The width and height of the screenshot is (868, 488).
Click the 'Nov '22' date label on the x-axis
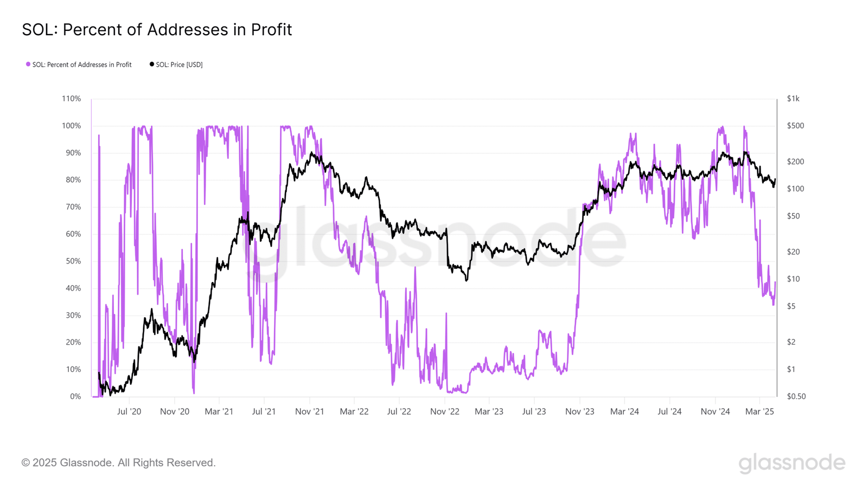click(x=444, y=412)
